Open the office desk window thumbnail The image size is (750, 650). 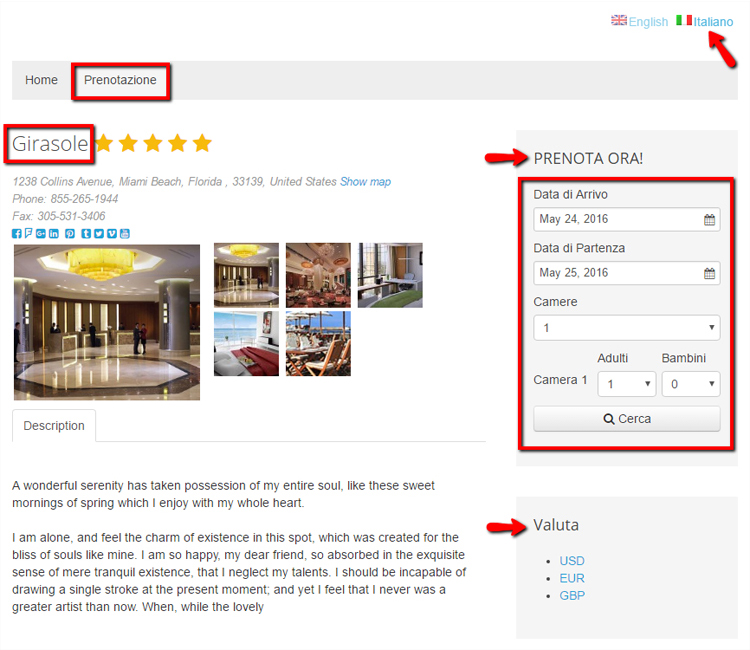point(390,275)
